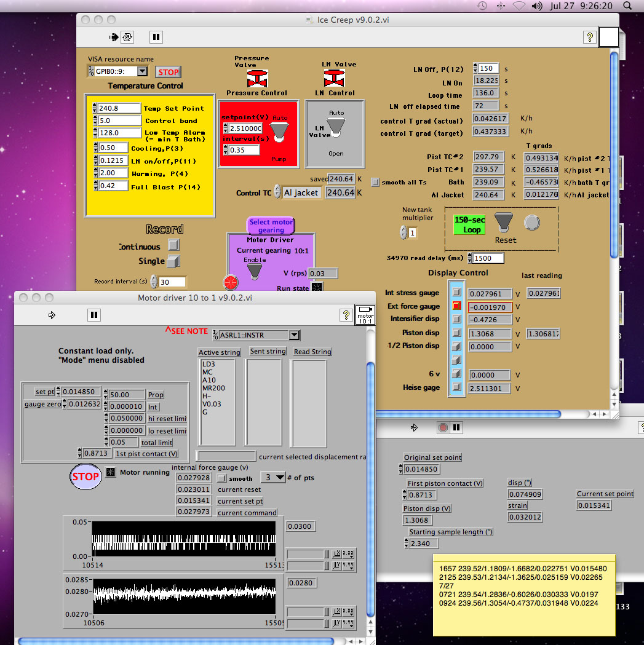Open the ASRL1::INSTR resource dropdown
Screen dimensions: 644x645
(x=294, y=335)
